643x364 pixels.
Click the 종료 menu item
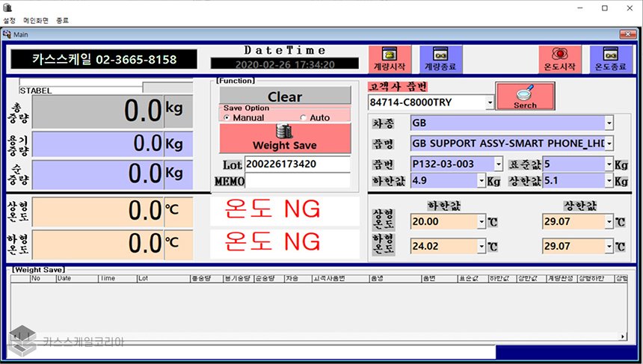coord(62,20)
